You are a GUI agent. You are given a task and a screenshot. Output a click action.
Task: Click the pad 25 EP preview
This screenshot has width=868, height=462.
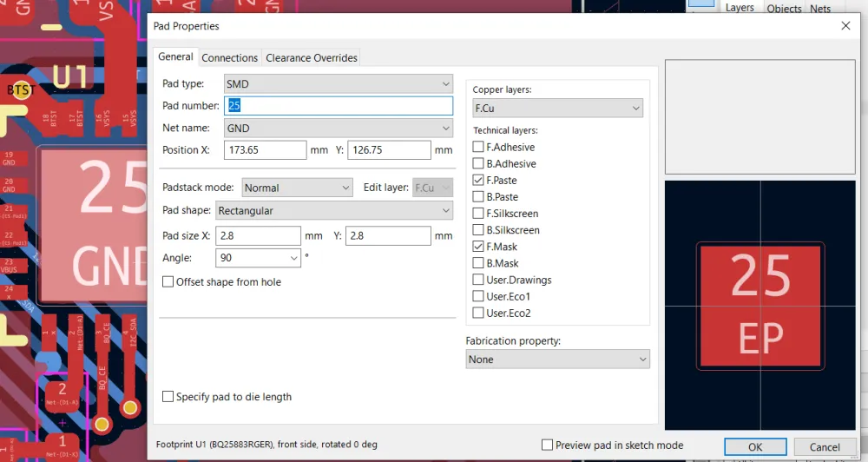[760, 306]
